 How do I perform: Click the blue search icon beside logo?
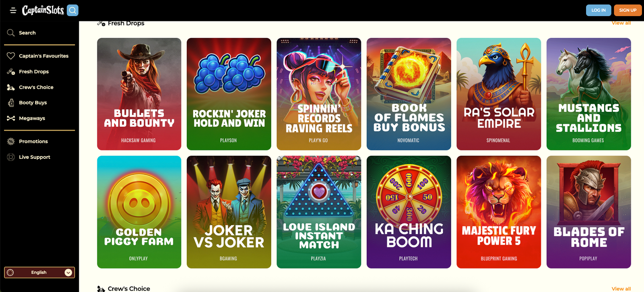coord(73,10)
